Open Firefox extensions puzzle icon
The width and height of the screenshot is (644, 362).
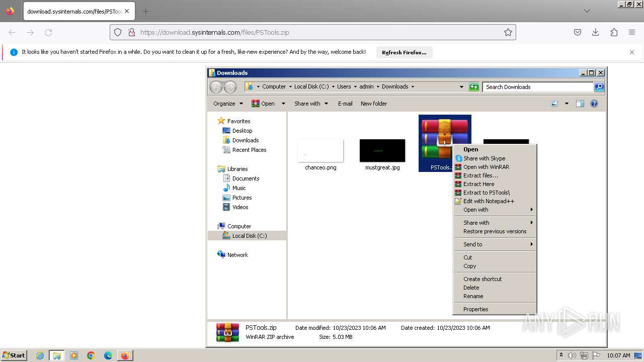pos(614,32)
